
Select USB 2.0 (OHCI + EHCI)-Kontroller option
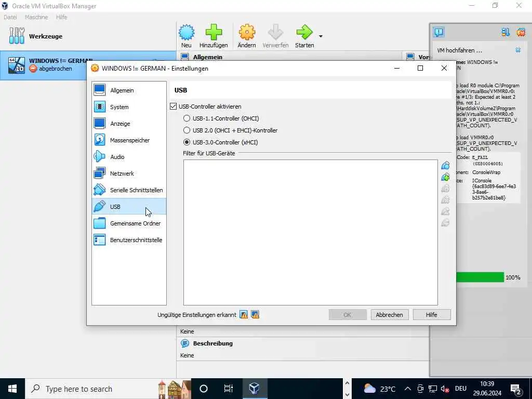[x=187, y=130]
